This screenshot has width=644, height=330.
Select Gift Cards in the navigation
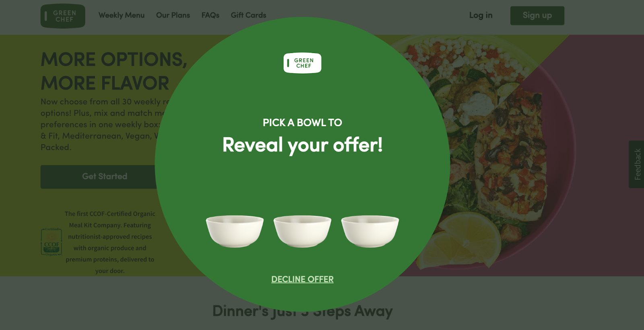[x=248, y=15]
